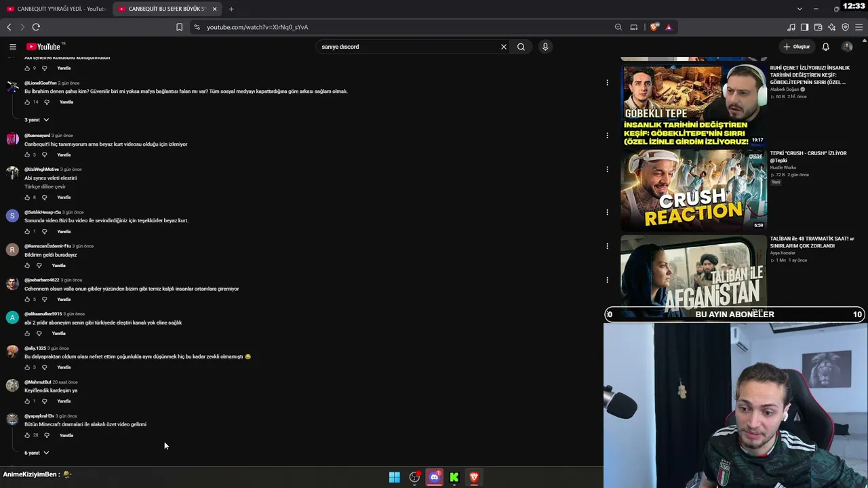
Task: Like the Sonunda video comment
Action: [27, 232]
